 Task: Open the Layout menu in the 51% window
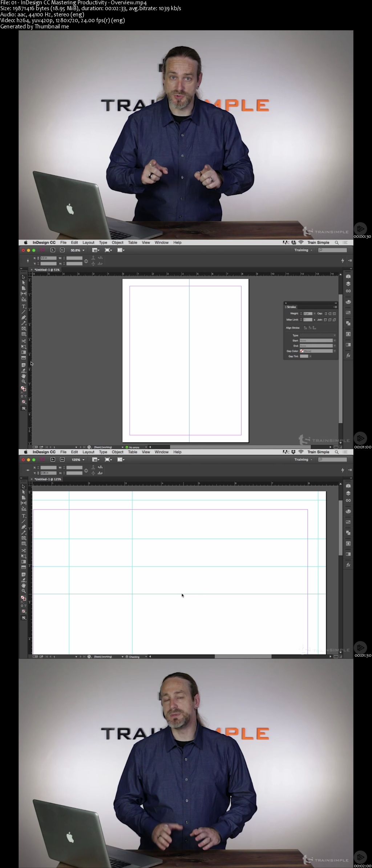[x=88, y=243]
